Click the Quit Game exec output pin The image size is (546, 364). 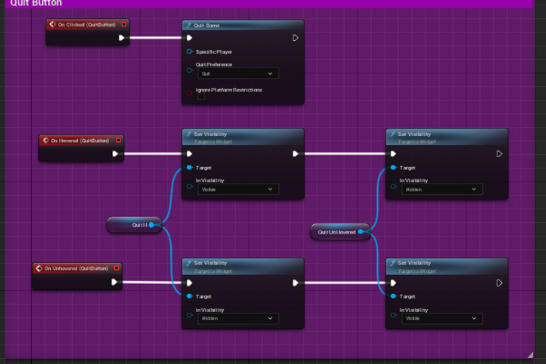(295, 38)
